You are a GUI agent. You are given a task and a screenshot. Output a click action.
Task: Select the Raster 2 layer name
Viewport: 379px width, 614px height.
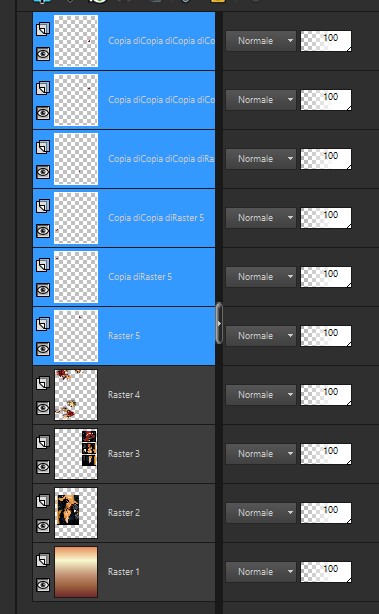tap(124, 513)
